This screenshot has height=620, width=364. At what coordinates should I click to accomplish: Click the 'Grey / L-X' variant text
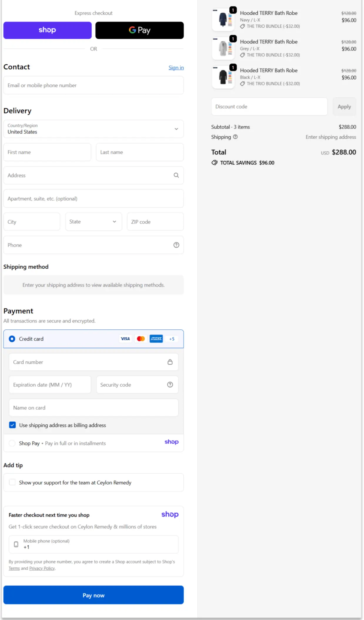(250, 49)
